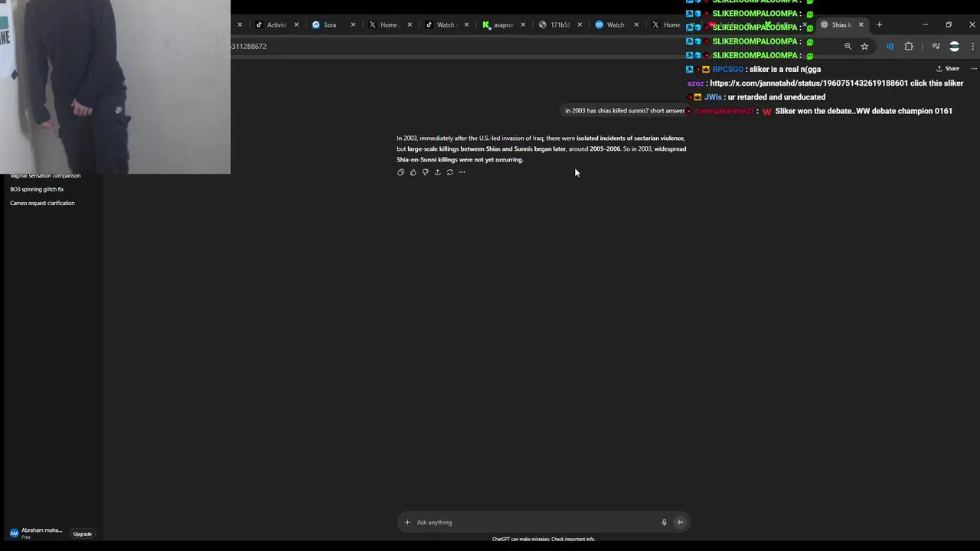Viewport: 980px width, 551px height.
Task: Open the Cameo request clarification chat
Action: point(42,203)
